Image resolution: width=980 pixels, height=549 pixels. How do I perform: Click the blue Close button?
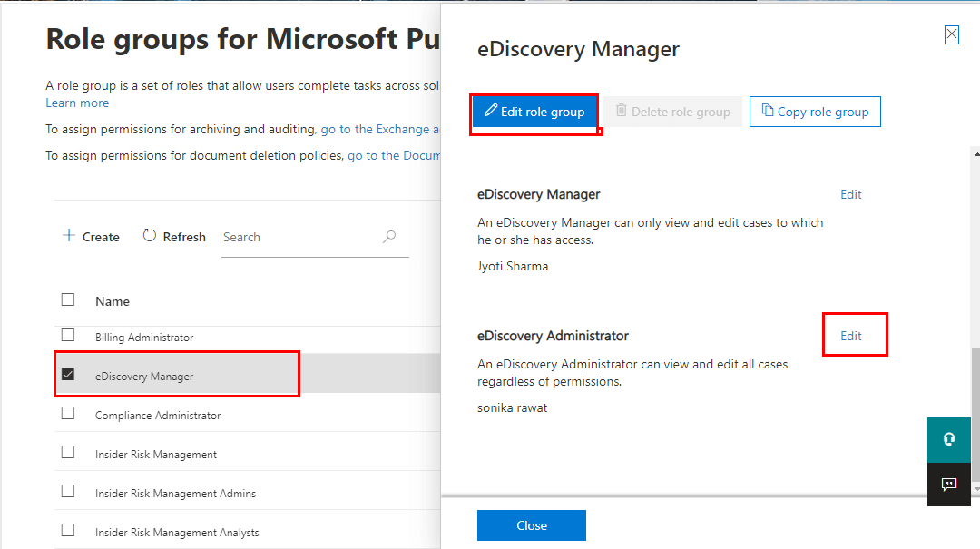531,525
